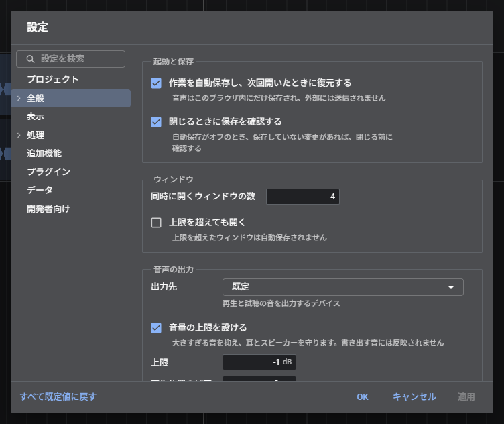Click the 適用 button
Screen dimensions: 504x424
(466, 396)
